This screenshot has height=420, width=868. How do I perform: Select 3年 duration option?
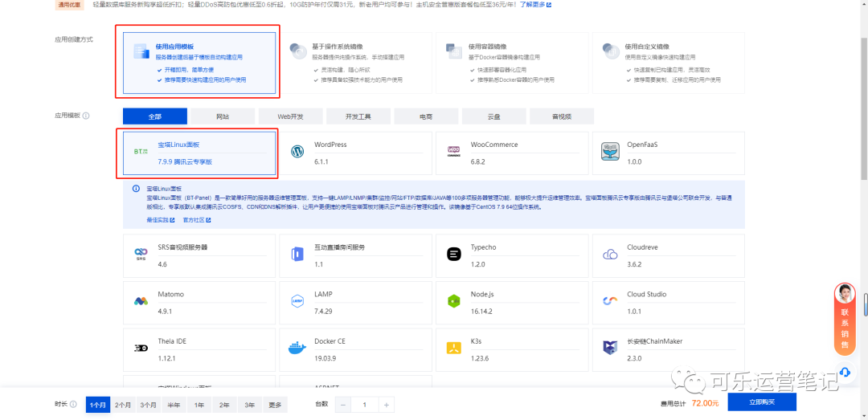[250, 405]
